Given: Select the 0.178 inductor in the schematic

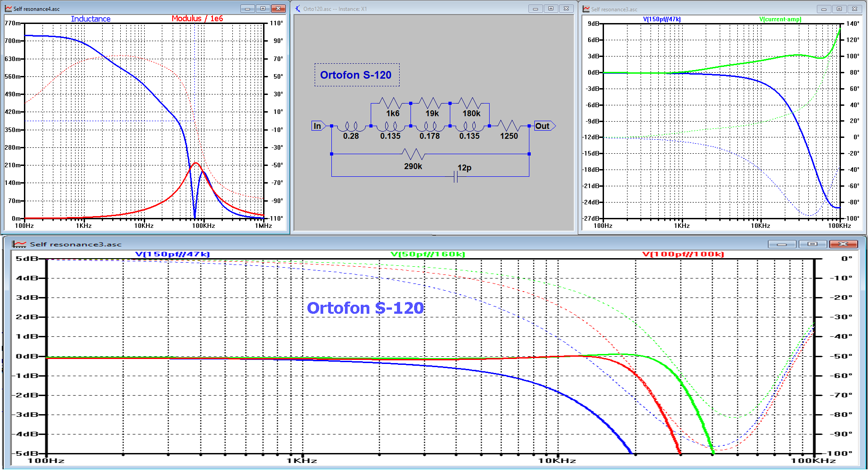Looking at the screenshot, I should coord(430,126).
